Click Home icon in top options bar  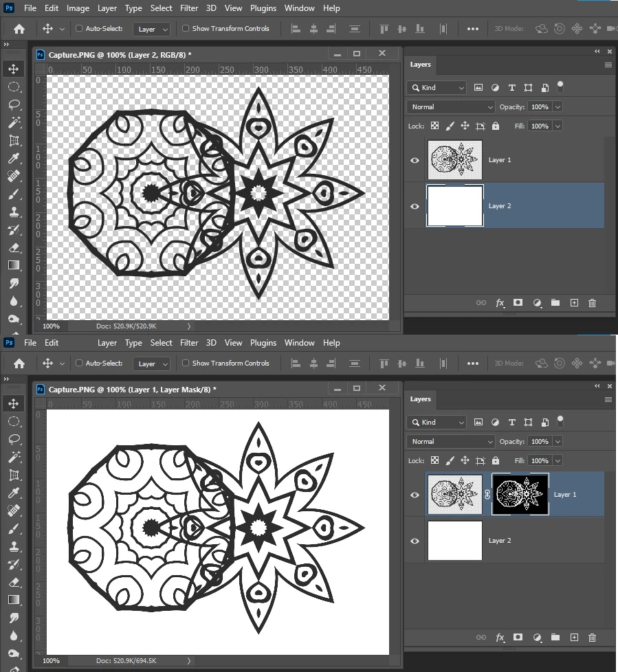(x=19, y=29)
